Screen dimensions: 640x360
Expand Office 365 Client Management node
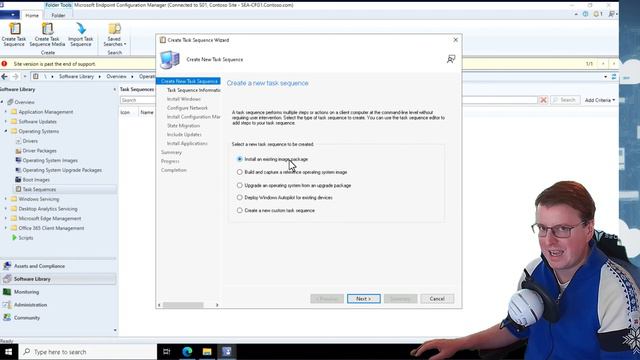coord(6,228)
